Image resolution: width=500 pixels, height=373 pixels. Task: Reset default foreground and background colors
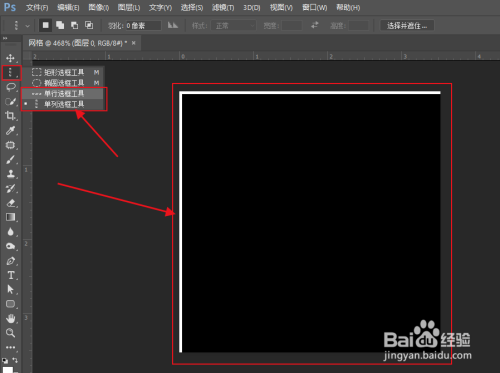5,361
